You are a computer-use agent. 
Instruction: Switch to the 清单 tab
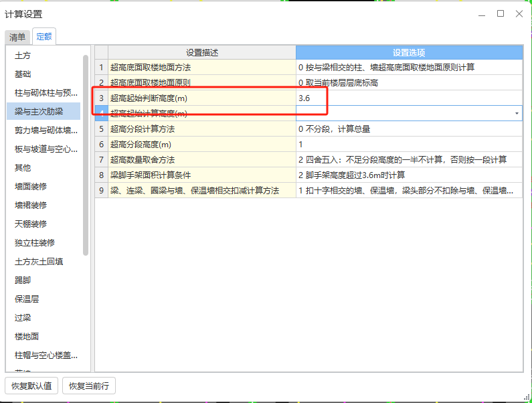coord(17,37)
